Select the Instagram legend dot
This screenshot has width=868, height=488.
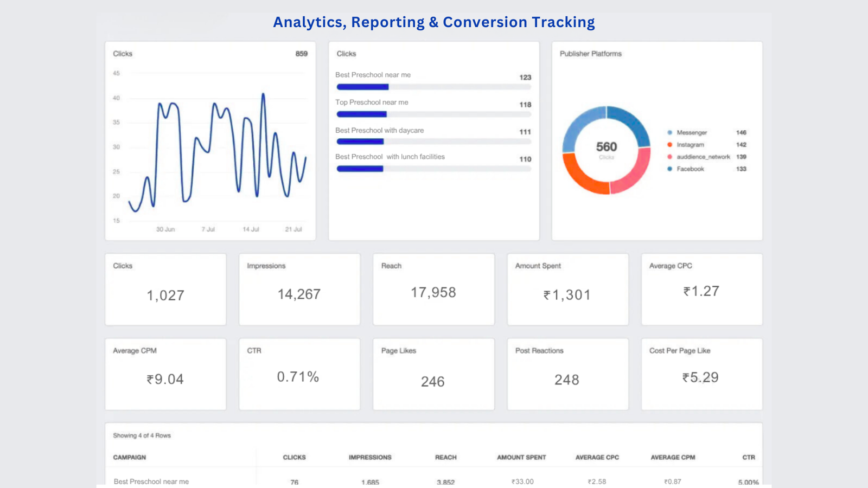(671, 145)
